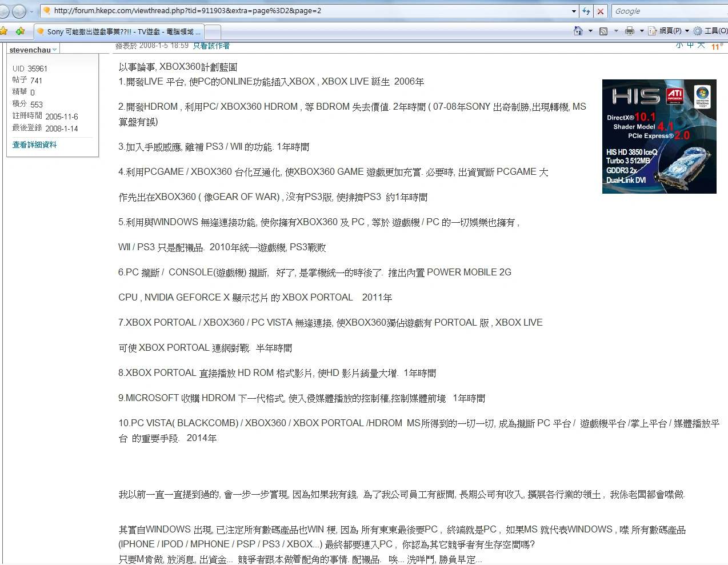Click the 註冊時間 2005-11-6 text

pyautogui.click(x=45, y=117)
